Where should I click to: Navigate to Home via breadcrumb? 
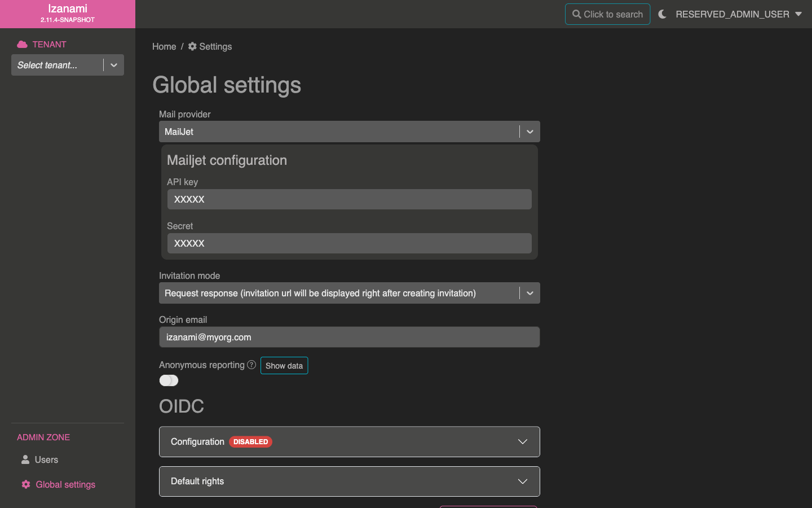click(164, 46)
